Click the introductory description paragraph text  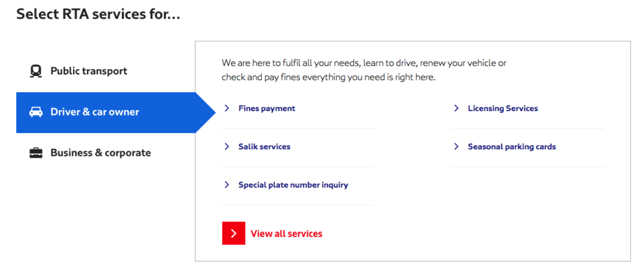(364, 70)
